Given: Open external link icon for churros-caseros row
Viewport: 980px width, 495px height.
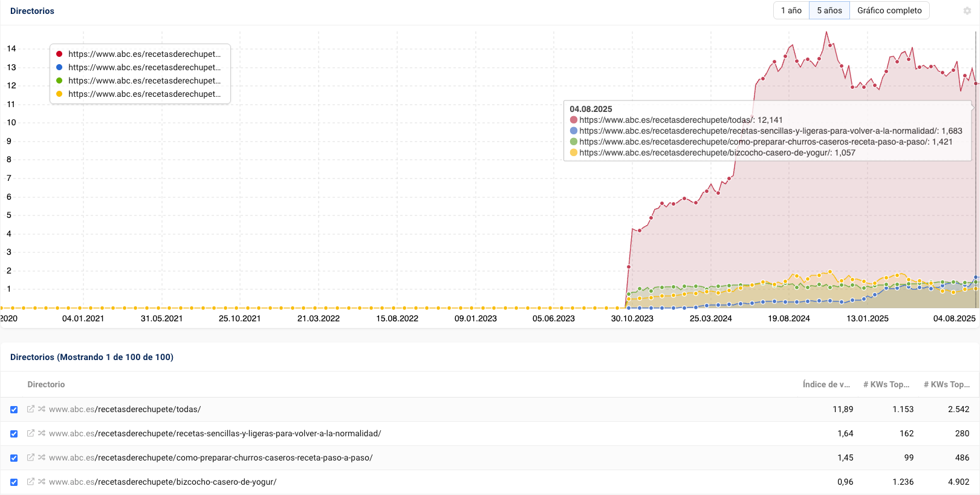Looking at the screenshot, I should click(x=31, y=457).
